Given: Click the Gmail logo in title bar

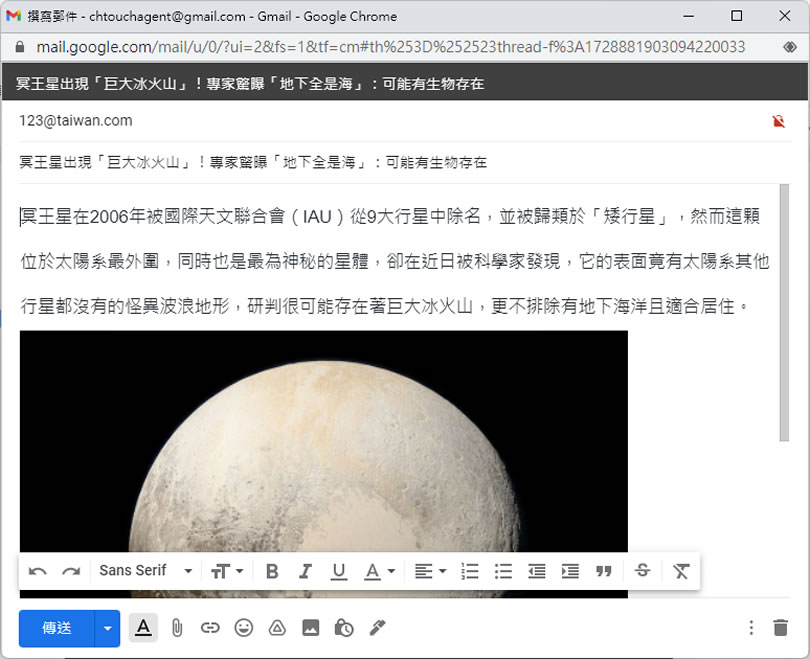Looking at the screenshot, I should (x=13, y=16).
